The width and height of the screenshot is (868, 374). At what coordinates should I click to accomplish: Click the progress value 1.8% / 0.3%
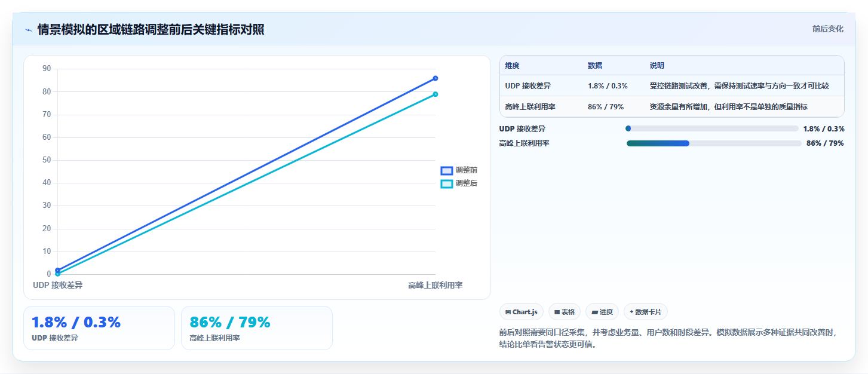point(824,128)
